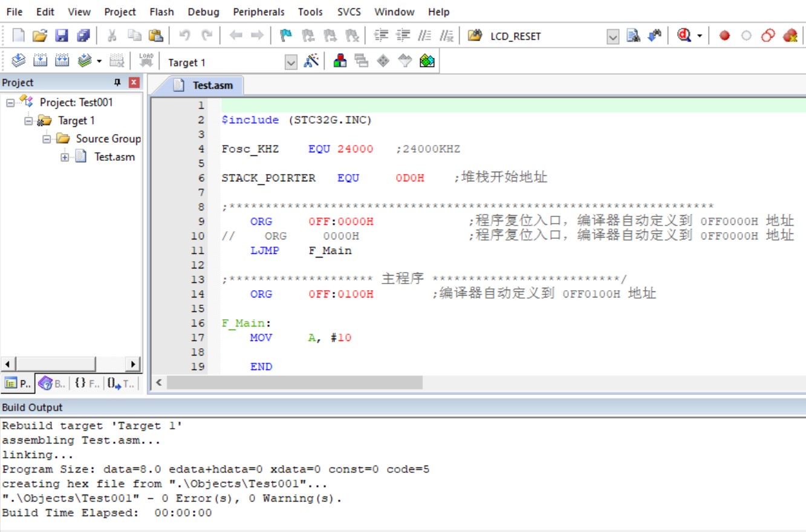Screen dimensions: 806x532
Task: Click the Redo arrow icon
Action: tap(207, 36)
